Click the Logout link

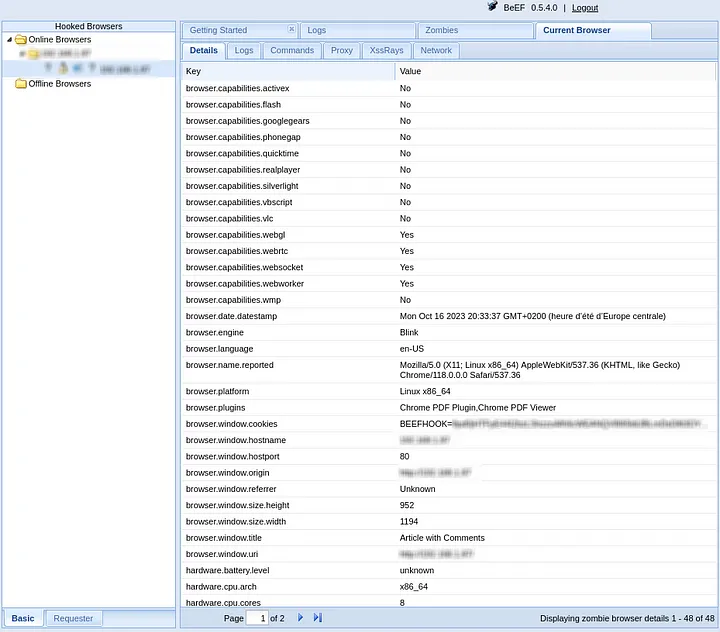[x=585, y=8]
